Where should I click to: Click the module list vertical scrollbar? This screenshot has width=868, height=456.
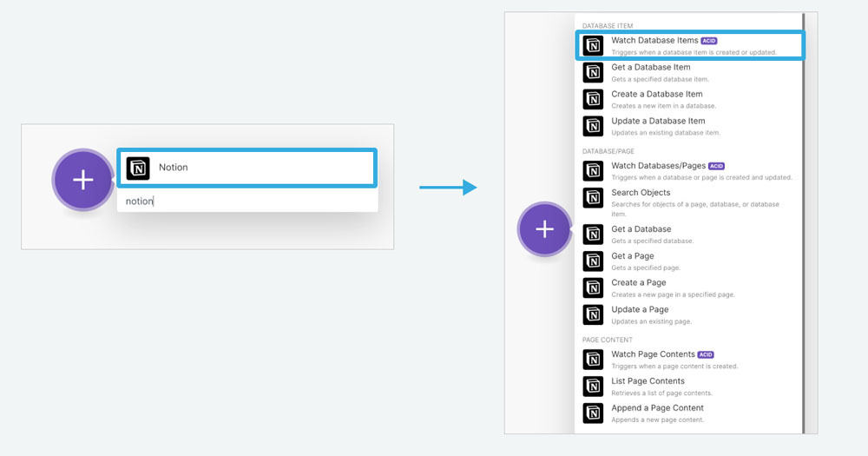pyautogui.click(x=803, y=222)
